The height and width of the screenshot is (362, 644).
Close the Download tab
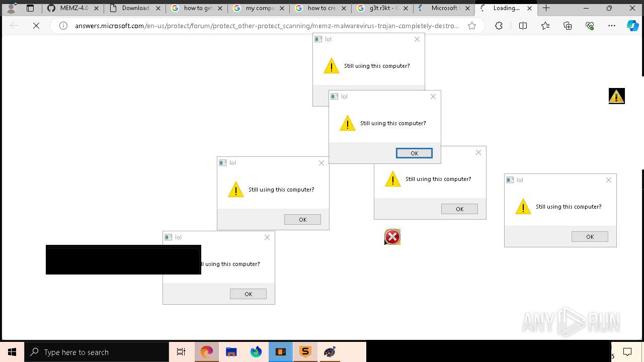click(158, 8)
